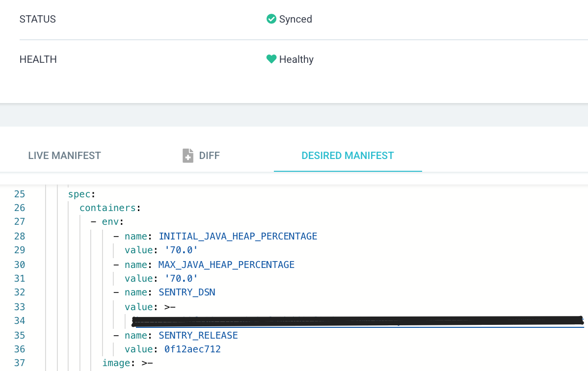This screenshot has width=588, height=371.
Task: Click the diff document icon beside DIFF
Action: tap(187, 155)
